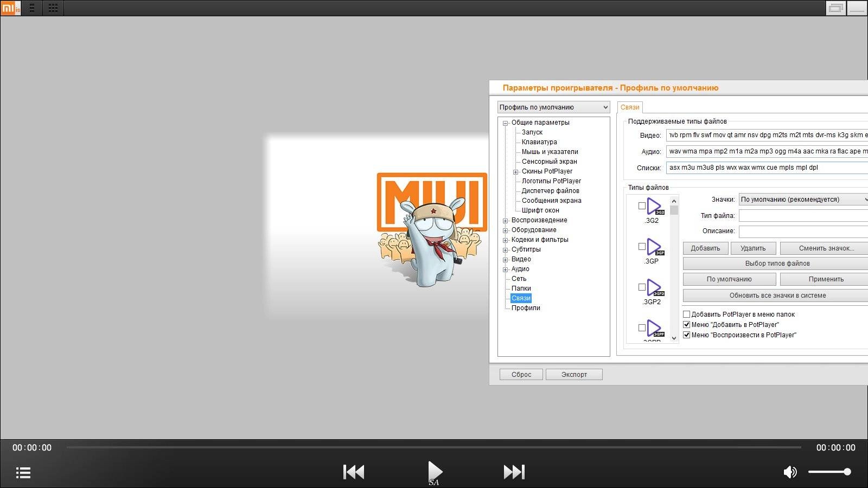Select the Запуск settings item

click(532, 132)
